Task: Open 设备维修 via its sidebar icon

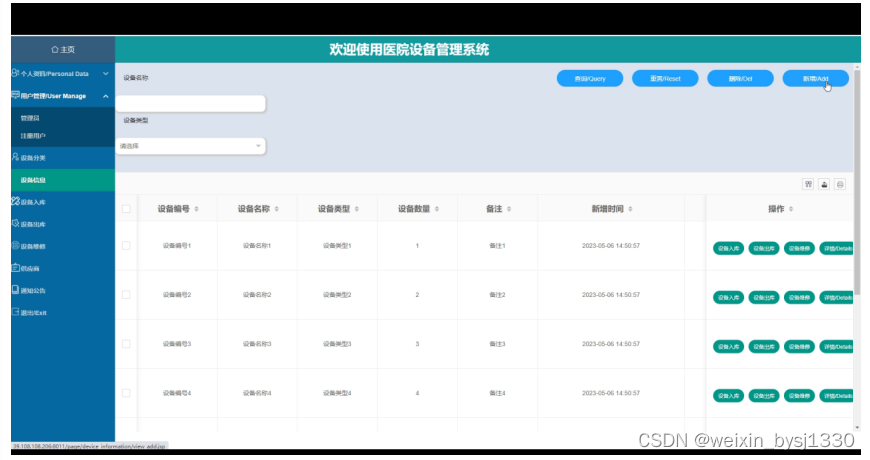Action: point(16,246)
